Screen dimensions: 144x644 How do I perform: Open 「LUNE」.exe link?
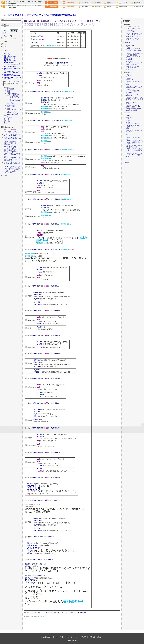pos(130,116)
